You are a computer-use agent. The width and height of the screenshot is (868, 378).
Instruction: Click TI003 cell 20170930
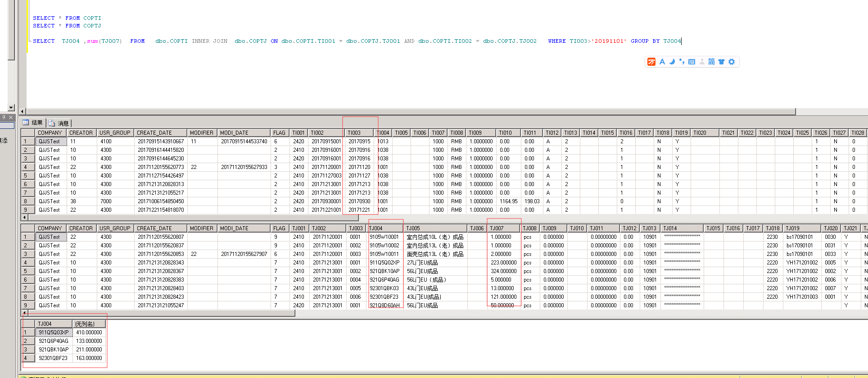(359, 201)
